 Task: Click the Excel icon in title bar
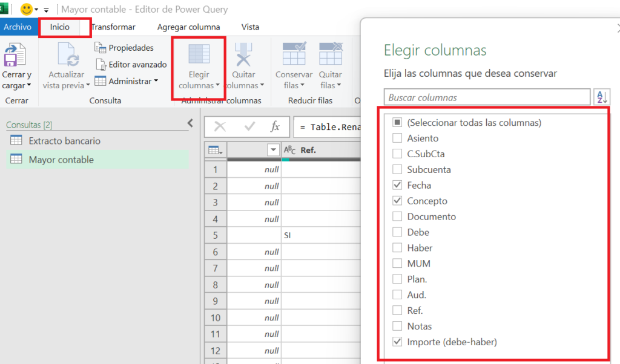tap(4, 8)
